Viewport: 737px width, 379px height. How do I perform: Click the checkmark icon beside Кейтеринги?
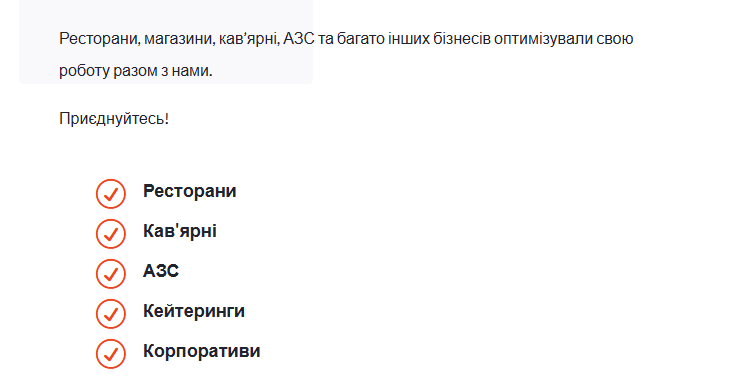pyautogui.click(x=111, y=313)
